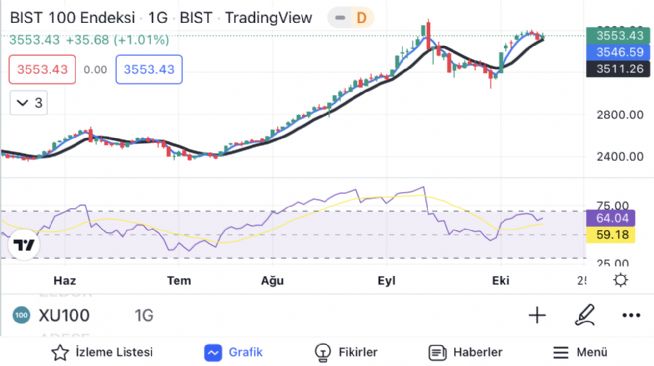
Task: Tap the red 3553.43 sell price button
Action: point(43,69)
